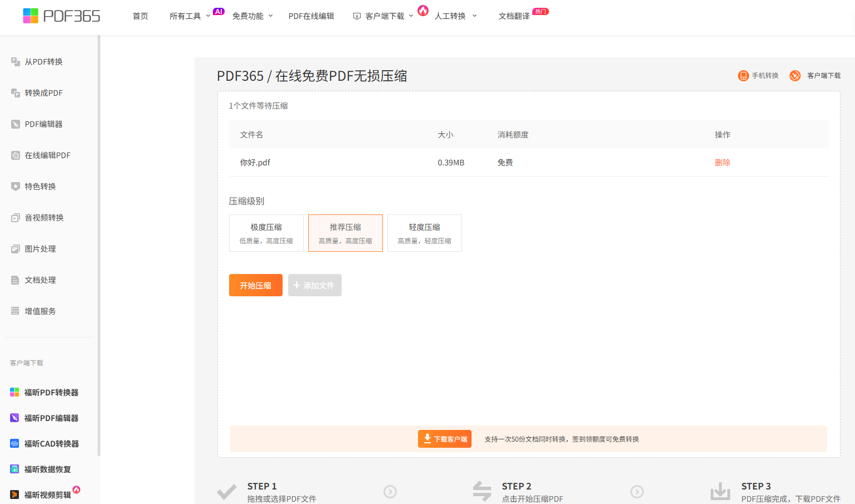
Task: Click the 添加文件 button
Action: coord(315,285)
